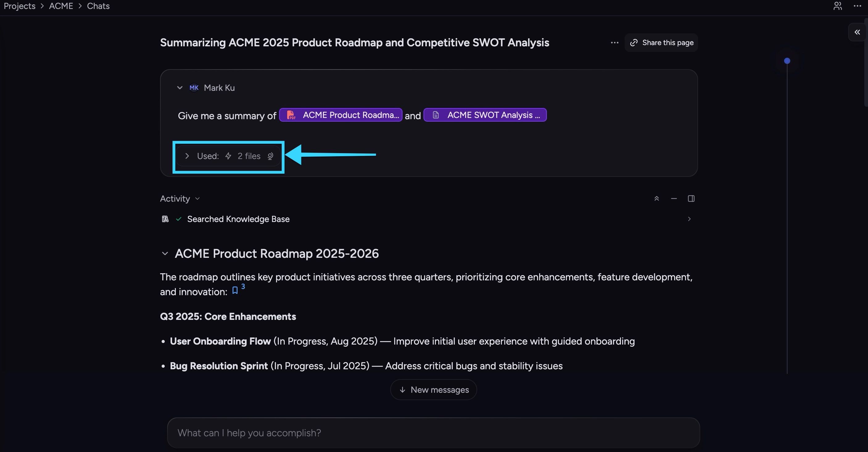Click Q3 2025: Core Enhancements heading
This screenshot has width=868, height=452.
pos(228,317)
